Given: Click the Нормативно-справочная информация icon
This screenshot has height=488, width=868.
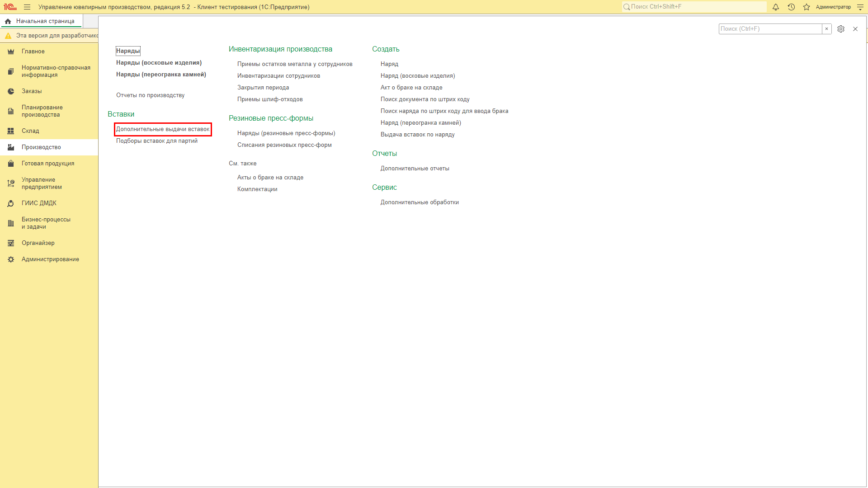Looking at the screenshot, I should (x=11, y=71).
